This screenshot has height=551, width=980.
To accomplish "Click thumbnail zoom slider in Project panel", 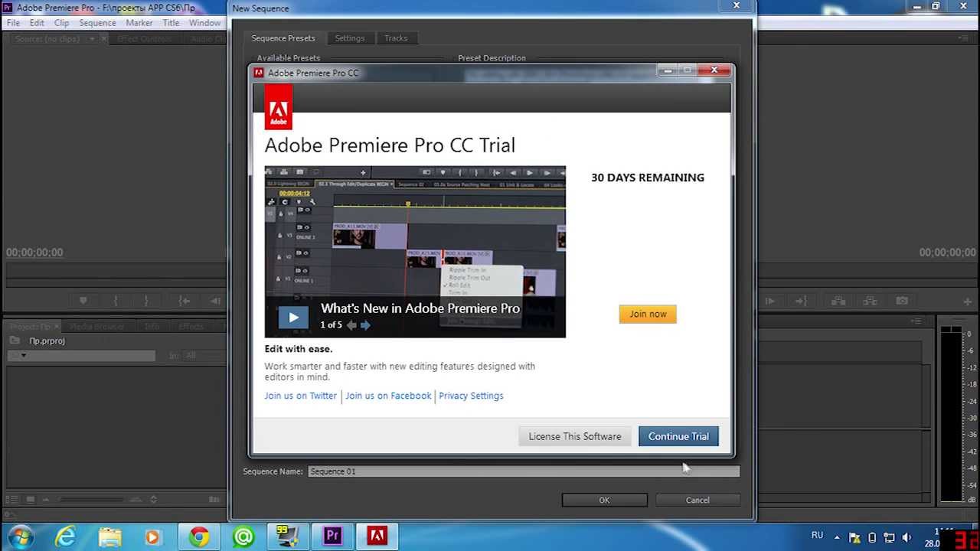I will (x=92, y=500).
